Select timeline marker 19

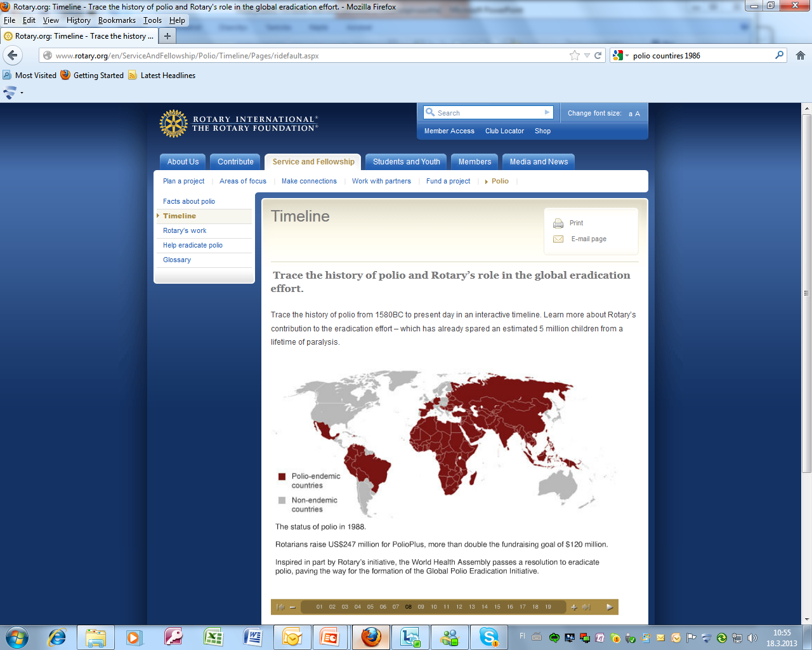(548, 607)
